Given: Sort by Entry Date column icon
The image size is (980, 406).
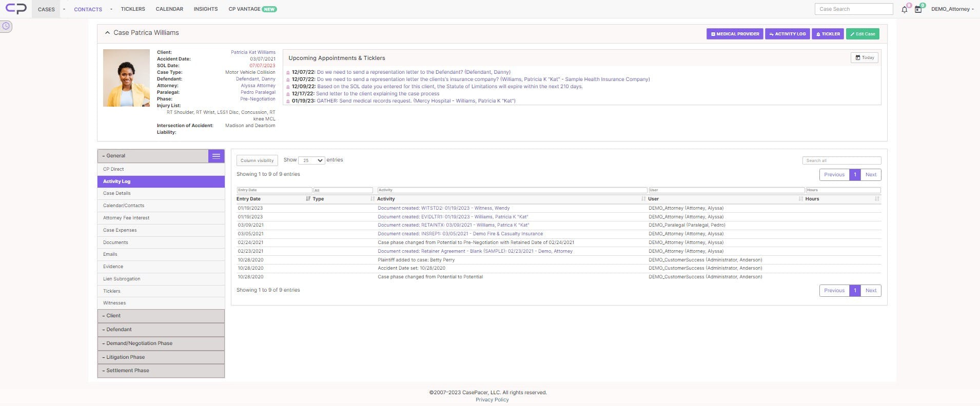Looking at the screenshot, I should (308, 198).
